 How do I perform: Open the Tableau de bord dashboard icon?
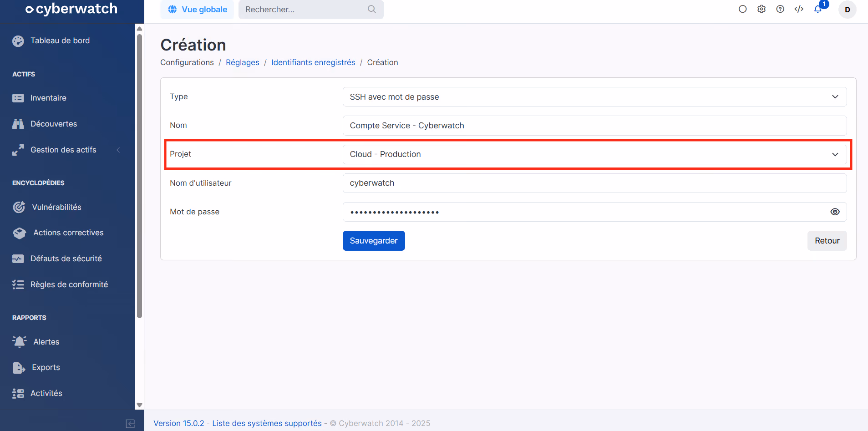pyautogui.click(x=18, y=41)
